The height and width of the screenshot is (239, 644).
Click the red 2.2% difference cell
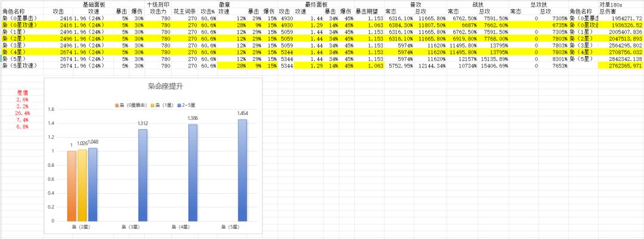pyautogui.click(x=23, y=106)
